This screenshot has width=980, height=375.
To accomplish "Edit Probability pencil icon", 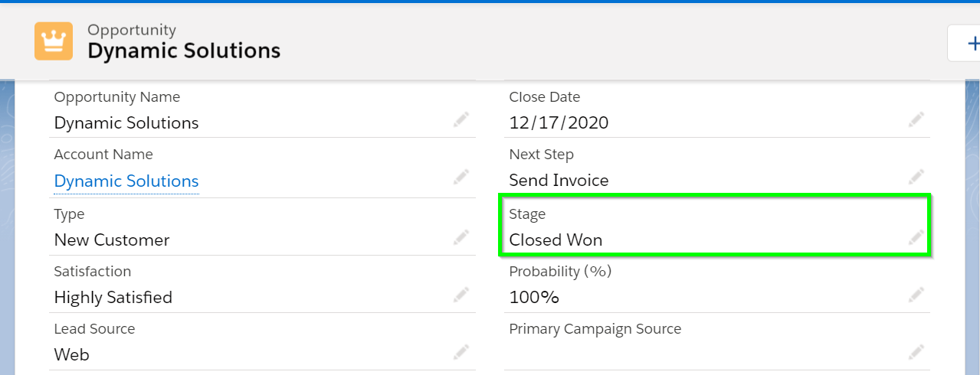I will point(916,295).
